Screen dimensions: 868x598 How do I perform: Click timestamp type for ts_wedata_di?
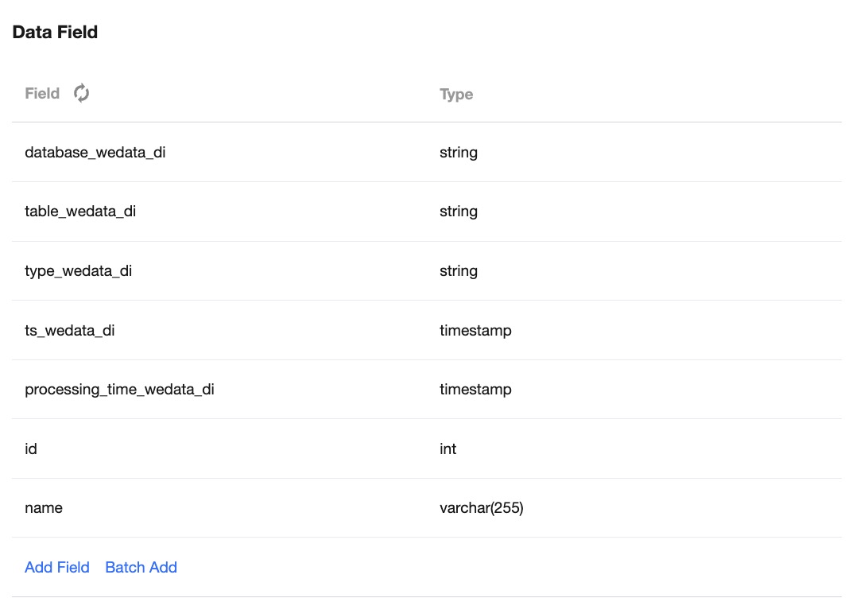475,330
